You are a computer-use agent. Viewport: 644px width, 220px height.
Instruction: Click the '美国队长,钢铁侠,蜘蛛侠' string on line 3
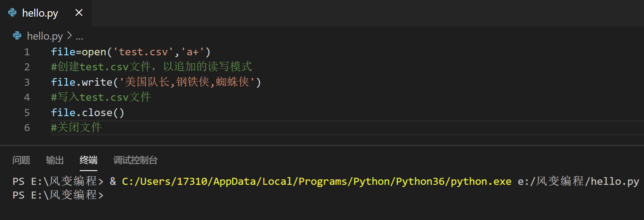(187, 82)
